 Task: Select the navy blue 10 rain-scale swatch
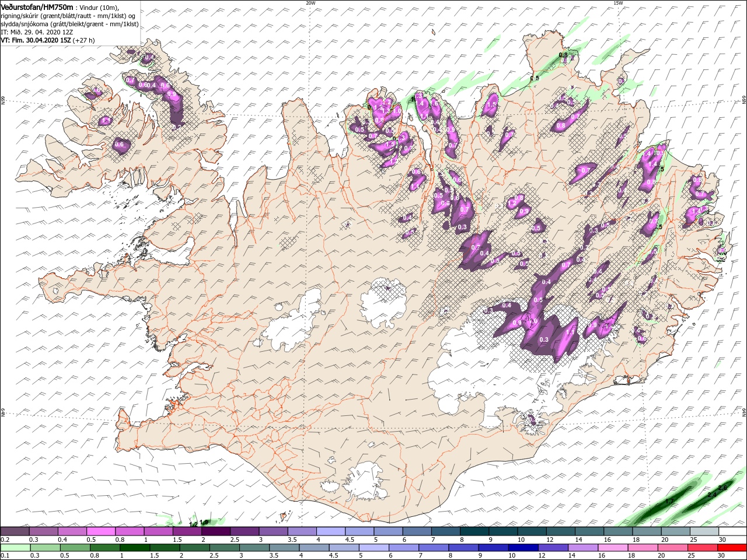[522, 547]
